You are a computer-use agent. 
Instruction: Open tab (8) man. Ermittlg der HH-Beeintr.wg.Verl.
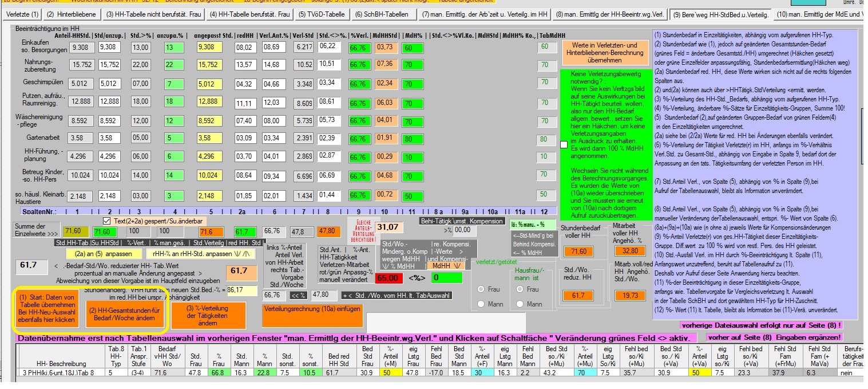610,14
